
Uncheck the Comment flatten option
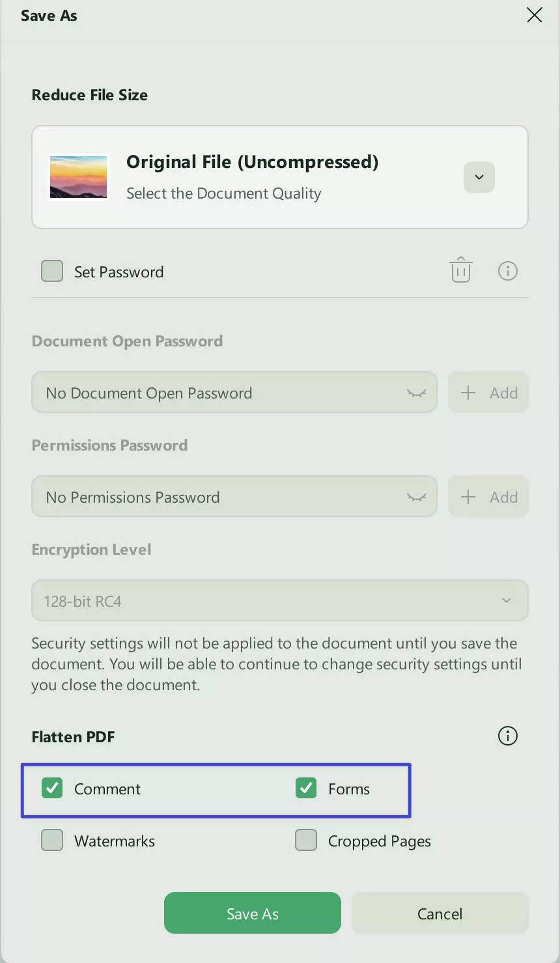pos(51,788)
